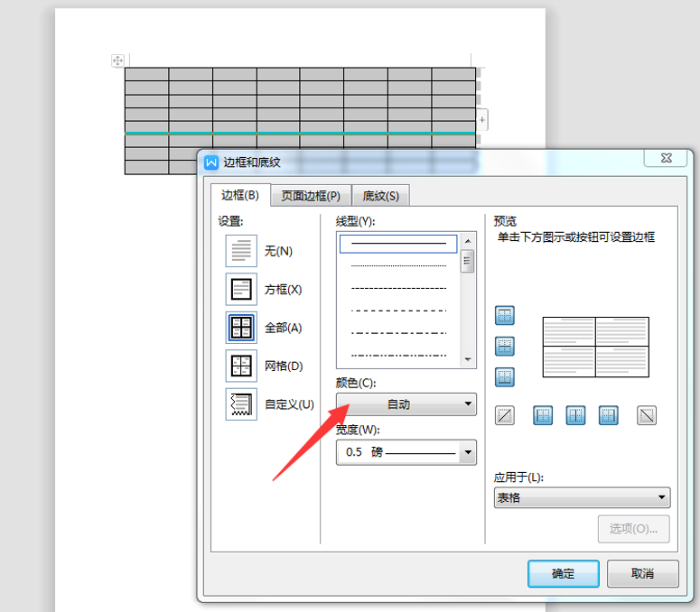Open the Color (颜色) dropdown showing 自动
Image resolution: width=700 pixels, height=612 pixels.
coord(406,404)
